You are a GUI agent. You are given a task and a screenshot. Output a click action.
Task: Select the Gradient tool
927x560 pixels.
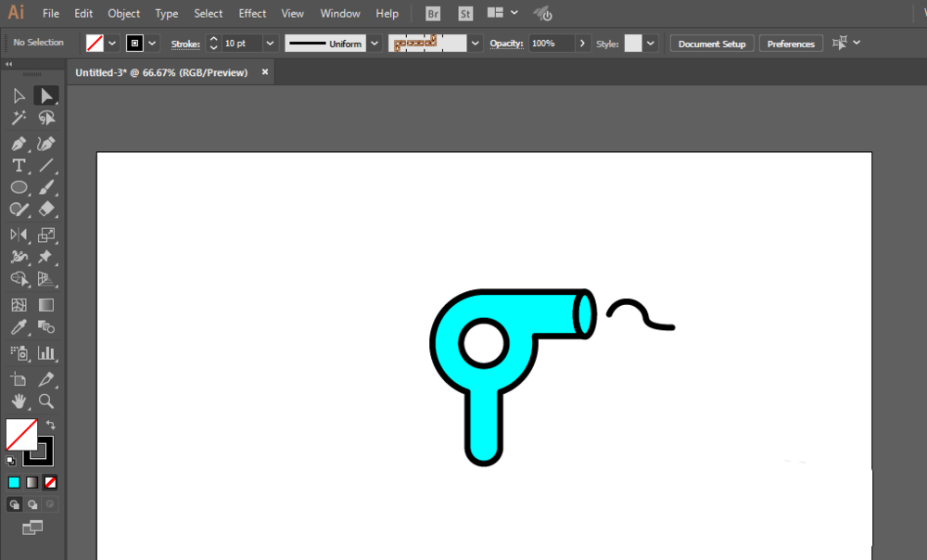point(45,305)
